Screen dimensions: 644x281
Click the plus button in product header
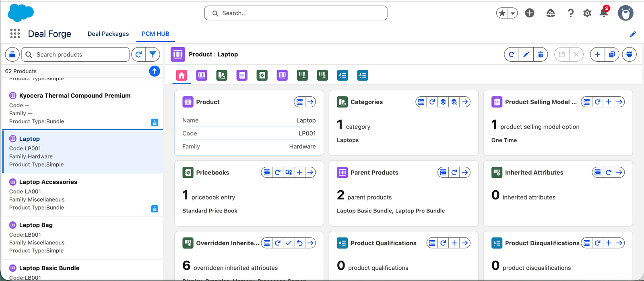tap(598, 54)
